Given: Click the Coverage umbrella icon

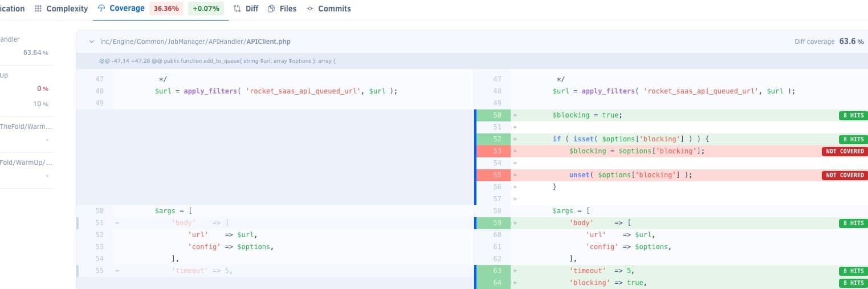Looking at the screenshot, I should [101, 9].
